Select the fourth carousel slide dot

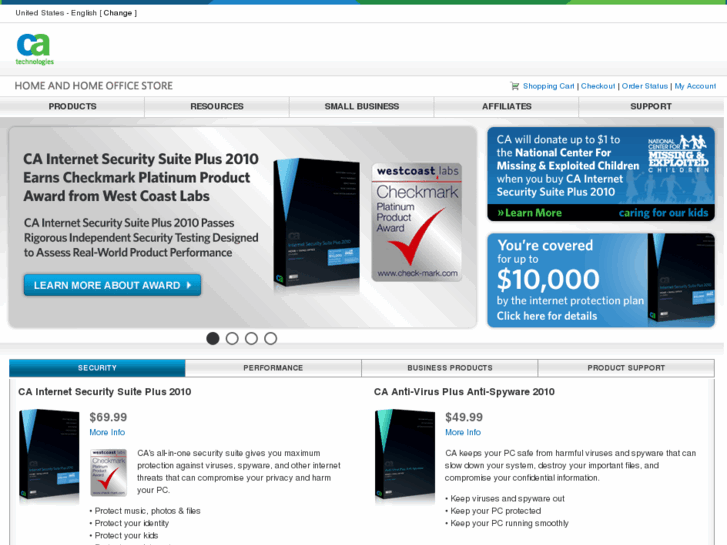click(x=271, y=339)
